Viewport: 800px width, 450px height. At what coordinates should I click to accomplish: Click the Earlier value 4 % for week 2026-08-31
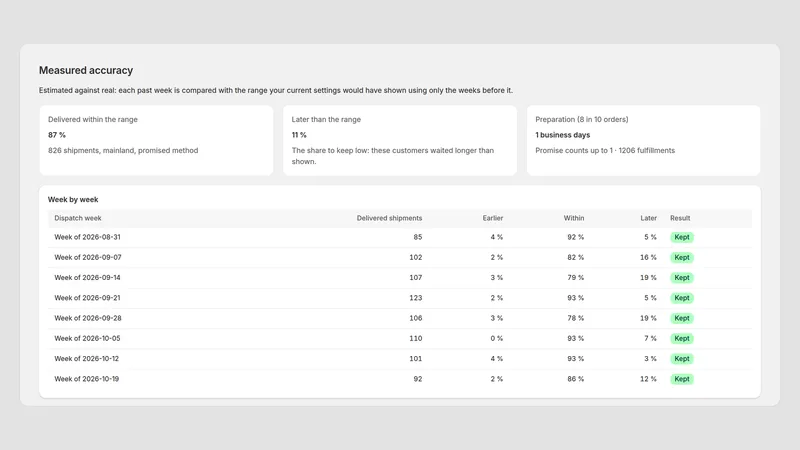(496, 237)
